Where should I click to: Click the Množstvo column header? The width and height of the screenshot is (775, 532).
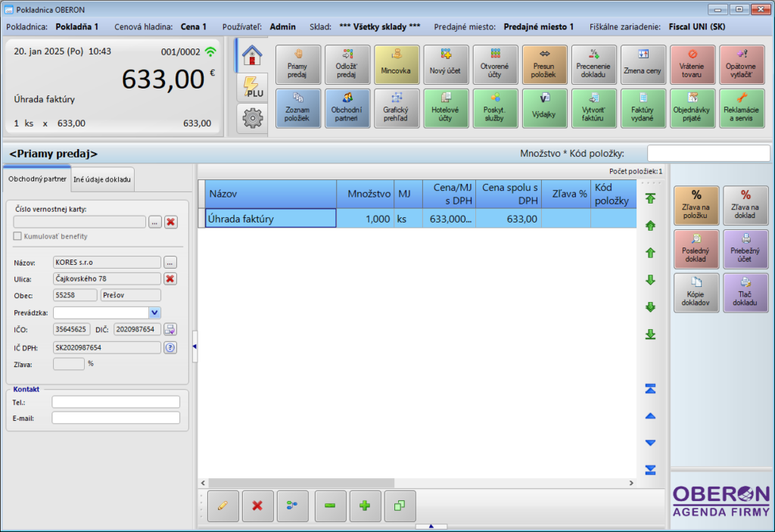pyautogui.click(x=365, y=194)
